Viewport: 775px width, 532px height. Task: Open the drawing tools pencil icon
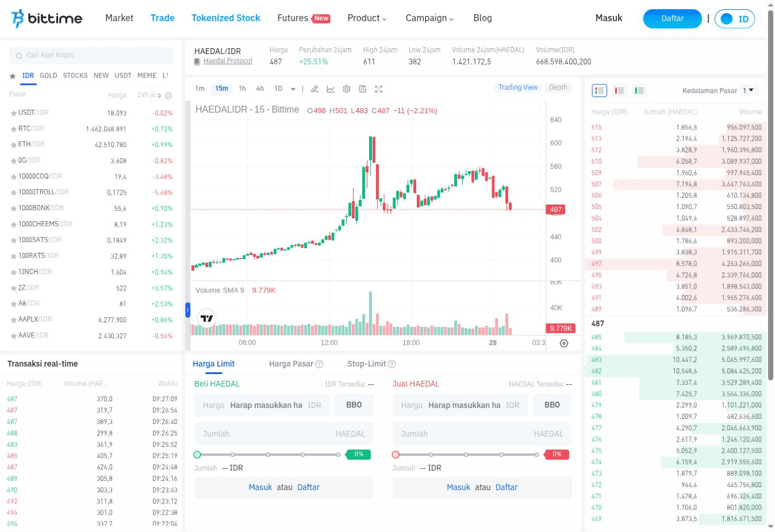314,89
